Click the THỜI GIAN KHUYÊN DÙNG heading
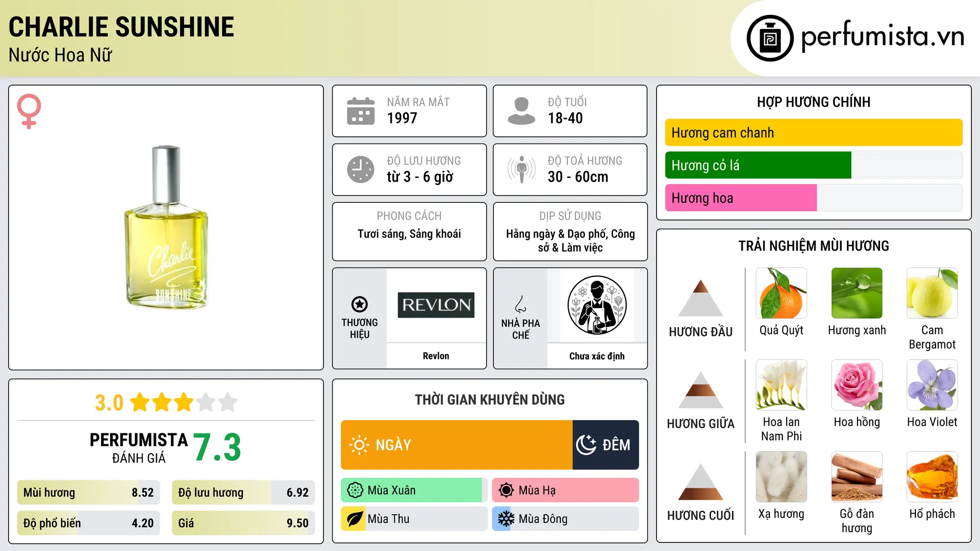 tap(490, 399)
